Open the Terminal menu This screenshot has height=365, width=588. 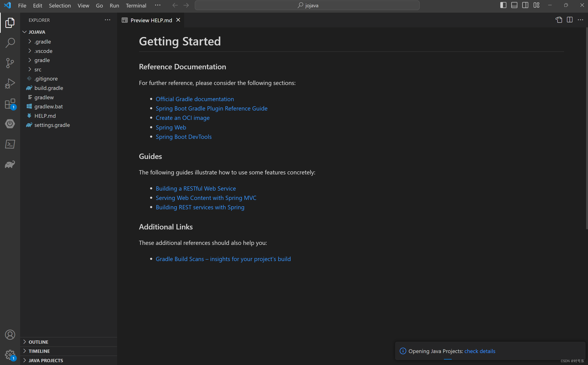tap(136, 5)
